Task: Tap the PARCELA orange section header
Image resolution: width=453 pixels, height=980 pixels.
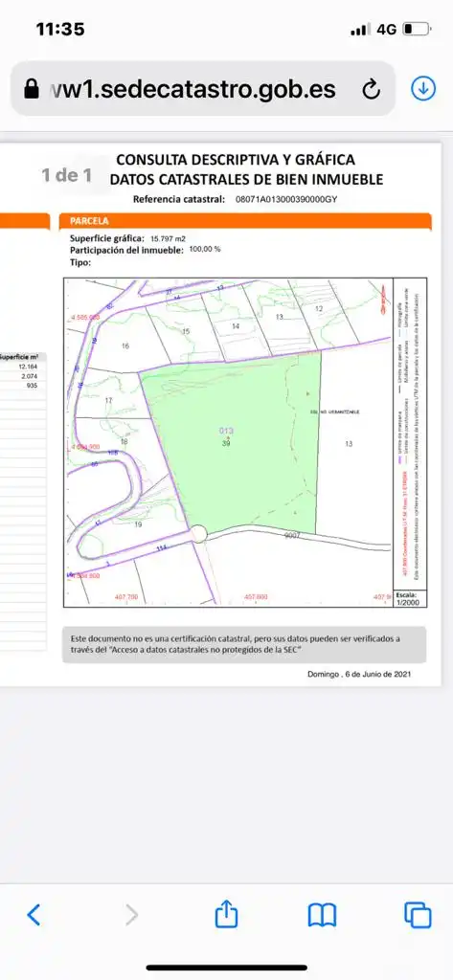Action: 245,221
